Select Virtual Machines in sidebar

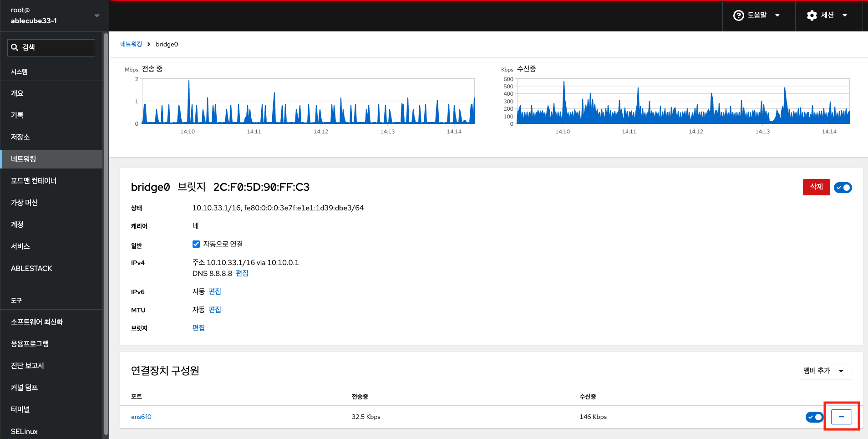pyautogui.click(x=24, y=203)
